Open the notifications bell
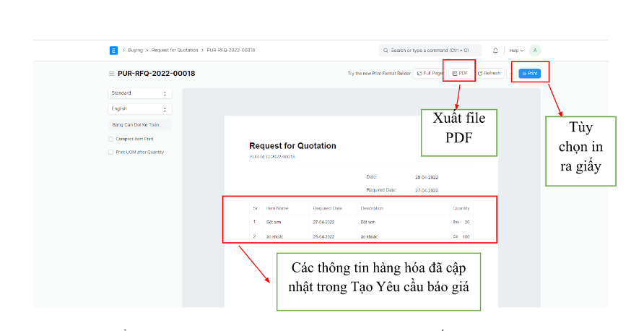Viewport: 644px width, 331px height. 495,51
